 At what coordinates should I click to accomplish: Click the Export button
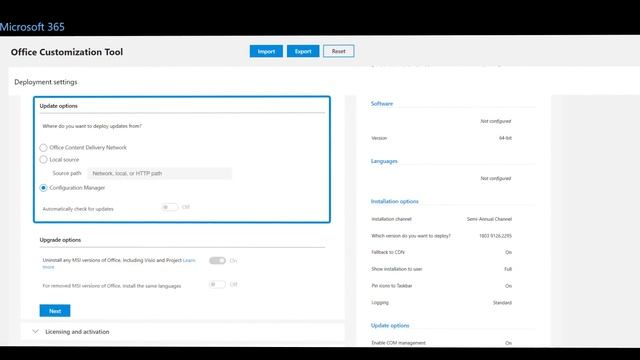tap(303, 51)
